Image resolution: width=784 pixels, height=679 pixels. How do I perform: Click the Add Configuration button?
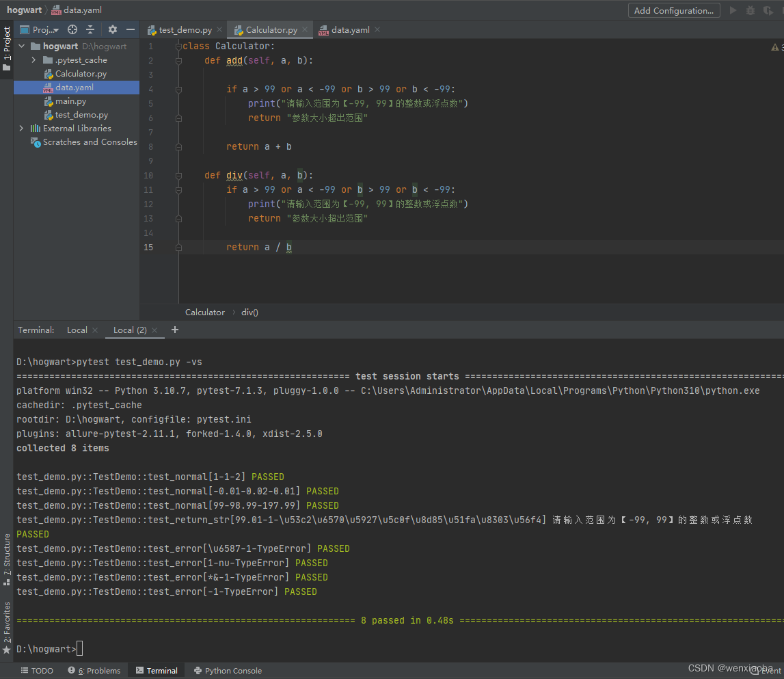click(x=673, y=10)
